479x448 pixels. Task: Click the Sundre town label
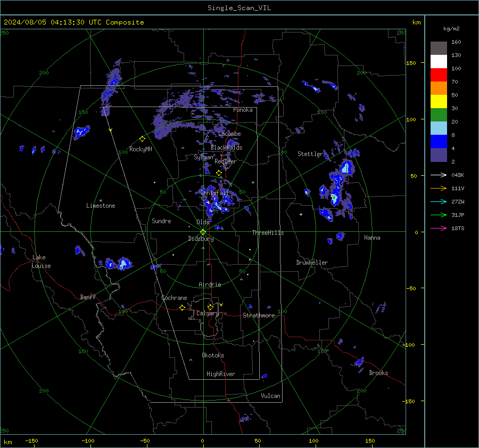(x=161, y=221)
